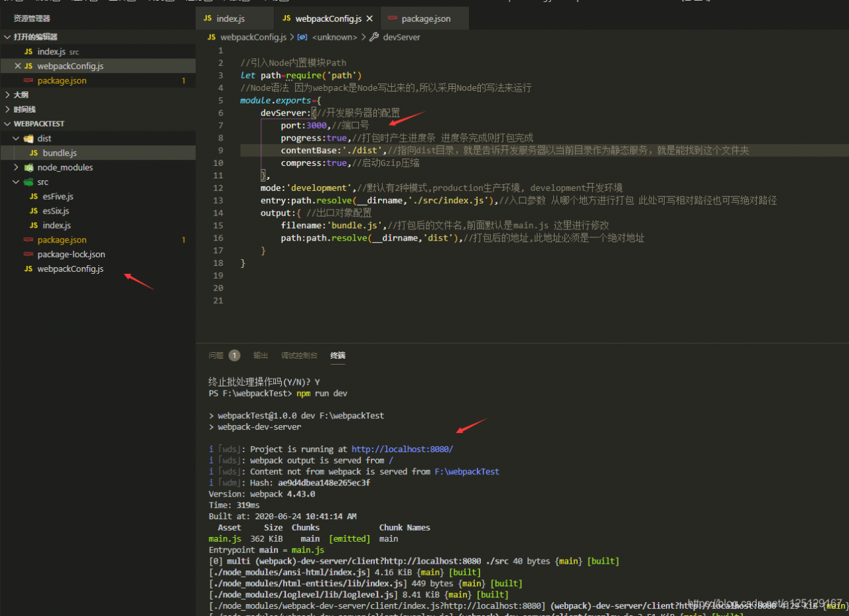Screen dimensions: 849x616
Task: Click devServer in the breadcrumb path
Action: pyautogui.click(x=401, y=37)
